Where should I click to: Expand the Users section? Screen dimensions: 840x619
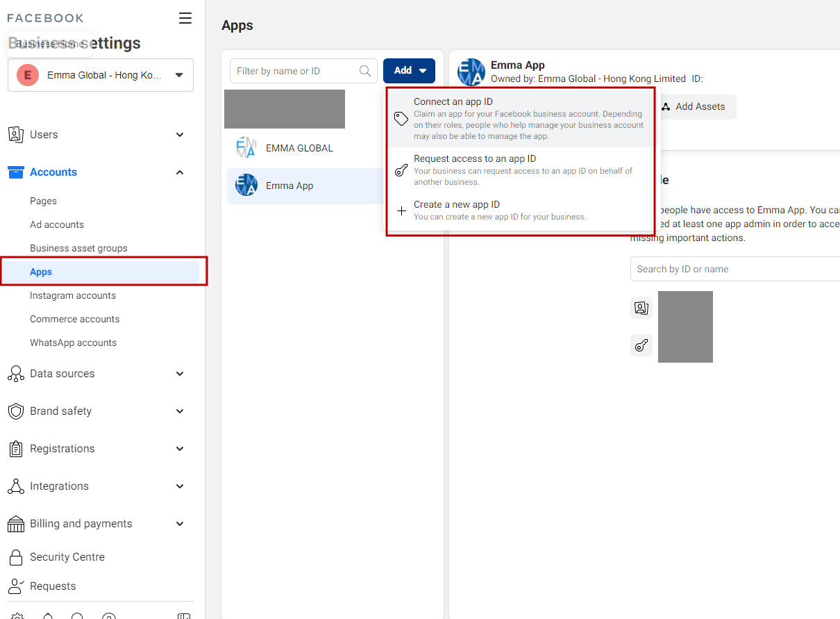point(180,135)
